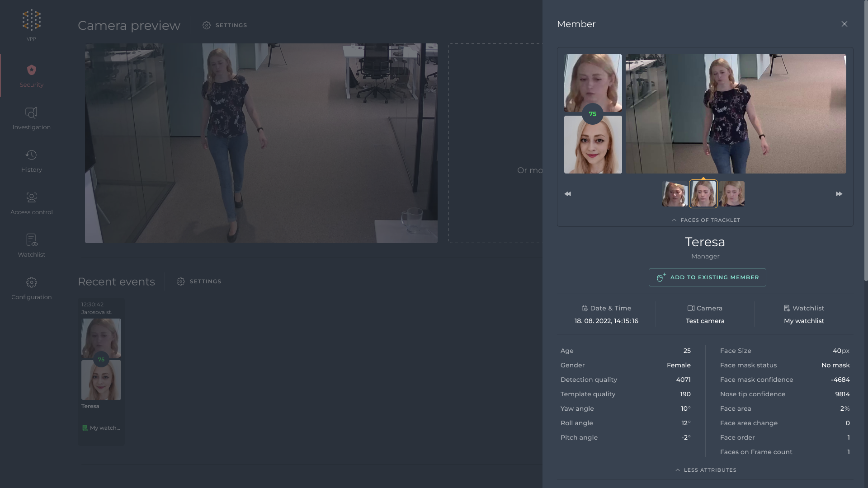Image resolution: width=868 pixels, height=488 pixels.
Task: Click the match score 75 badge in Member panel
Action: pyautogui.click(x=593, y=114)
